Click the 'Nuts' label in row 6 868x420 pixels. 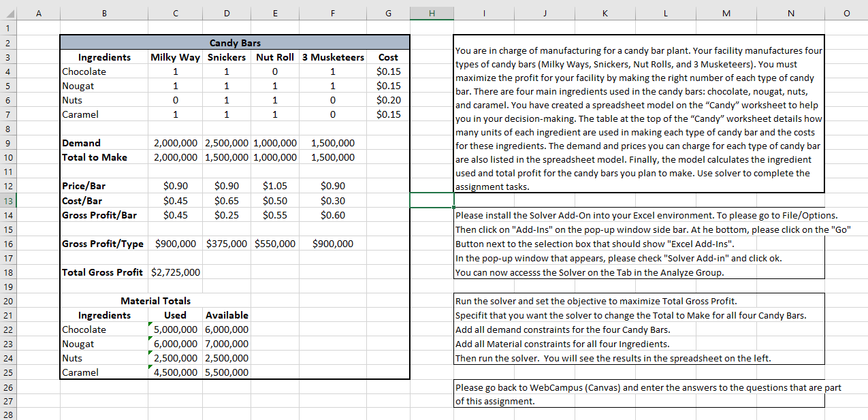tap(72, 100)
